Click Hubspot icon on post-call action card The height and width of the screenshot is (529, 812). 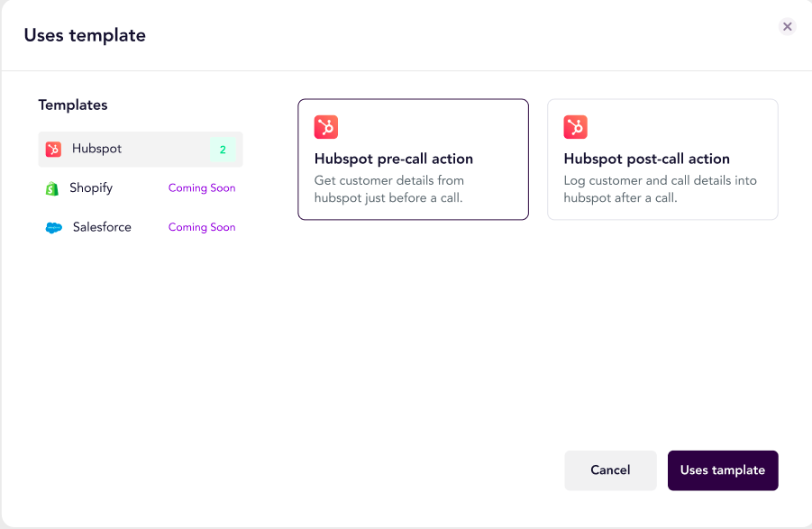point(575,127)
